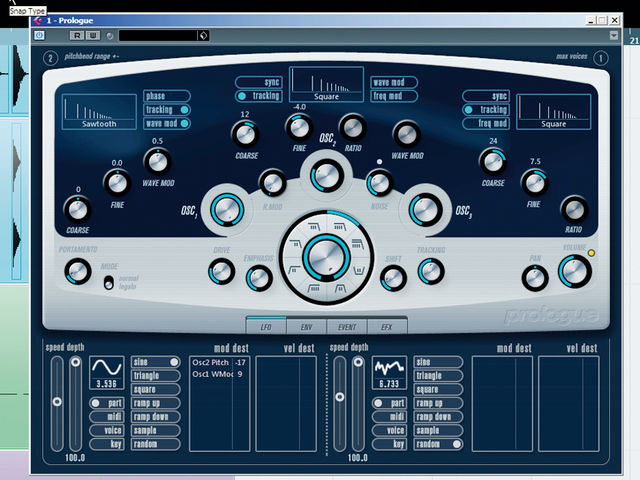
Task: Toggle OSC1 tracking button
Action: point(167,110)
